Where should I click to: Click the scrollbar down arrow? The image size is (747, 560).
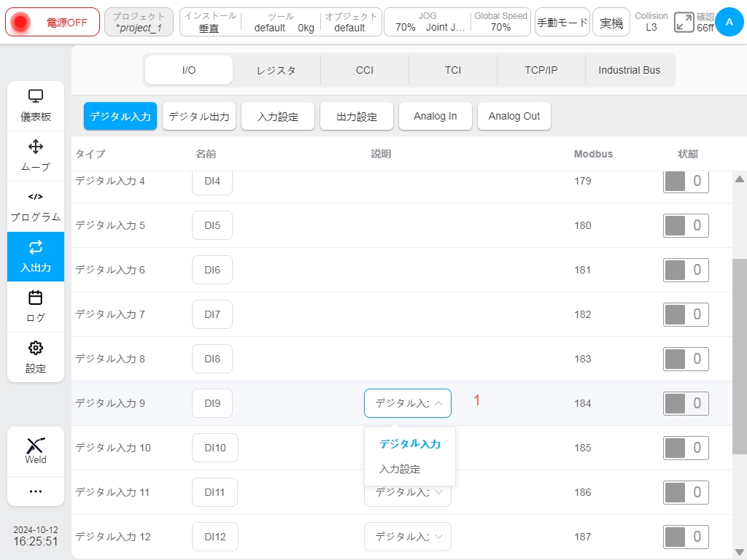pyautogui.click(x=740, y=552)
